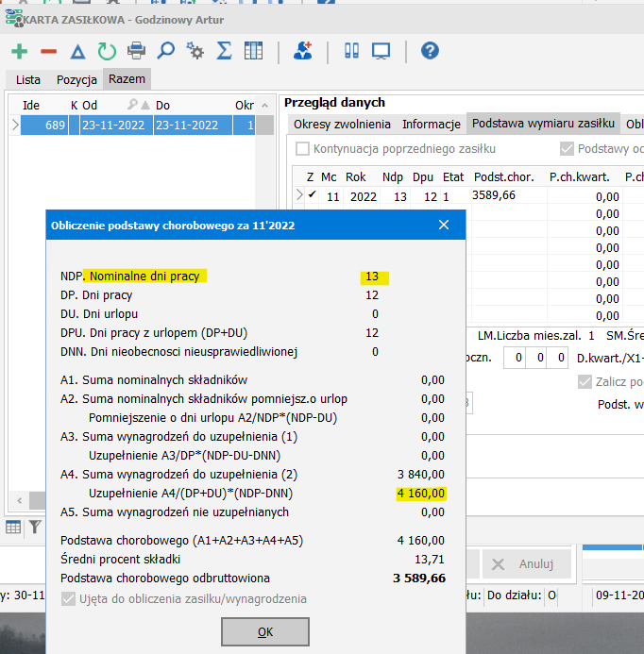Click the green plus add icon
644x654 pixels.
(x=19, y=51)
